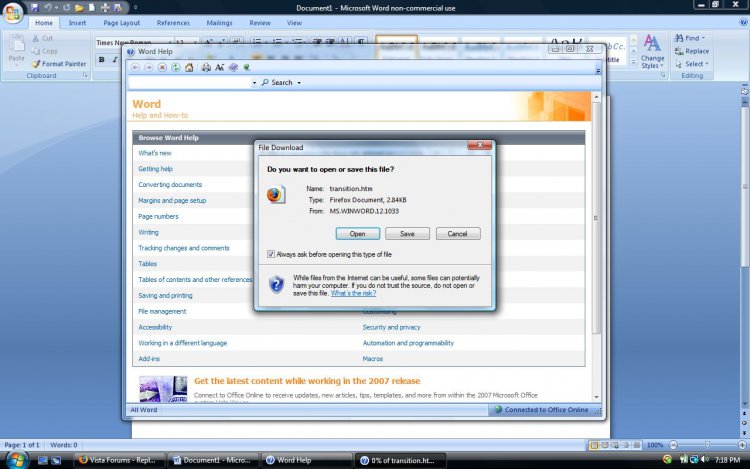Switch to the References ribbon tab
This screenshot has width=750, height=469.
point(173,22)
